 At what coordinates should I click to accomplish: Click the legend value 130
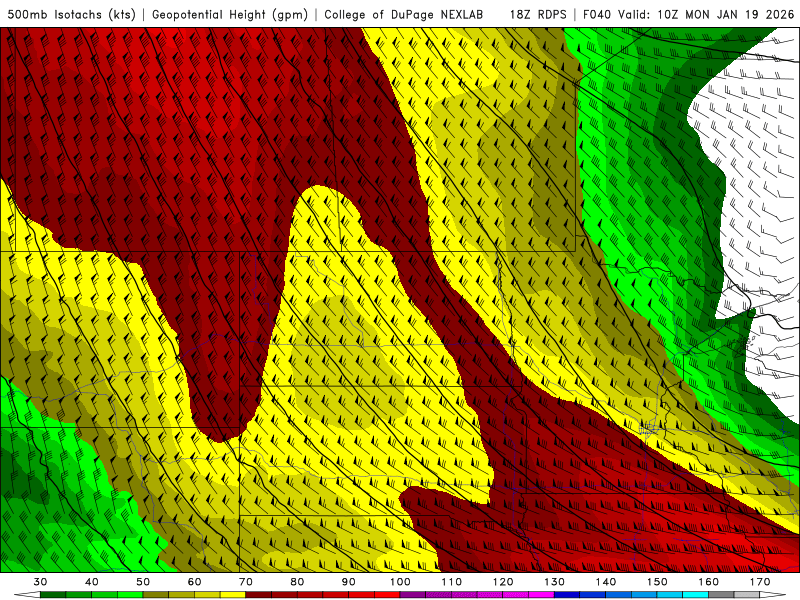click(x=555, y=582)
